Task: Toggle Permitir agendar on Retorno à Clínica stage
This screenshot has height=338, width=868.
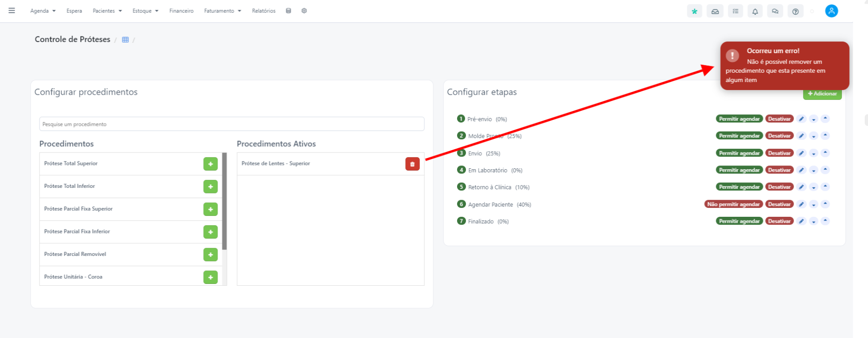Action: click(x=739, y=187)
